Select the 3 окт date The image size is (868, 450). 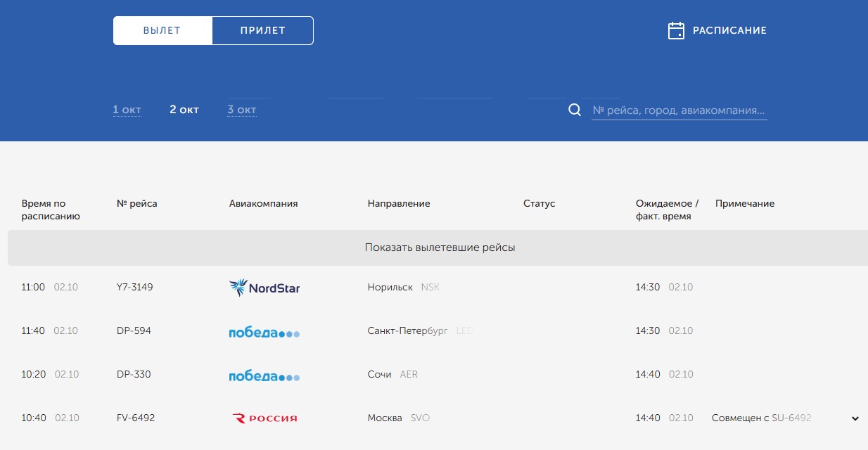pos(242,110)
